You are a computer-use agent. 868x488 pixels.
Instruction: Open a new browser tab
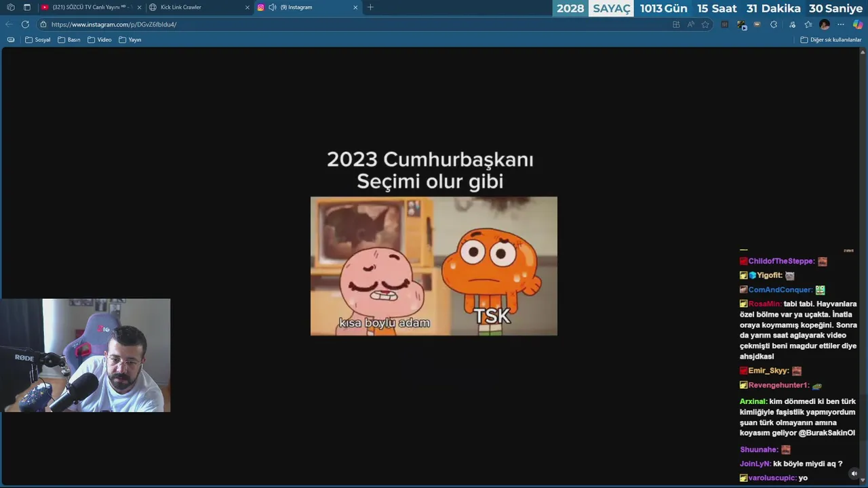pos(370,7)
